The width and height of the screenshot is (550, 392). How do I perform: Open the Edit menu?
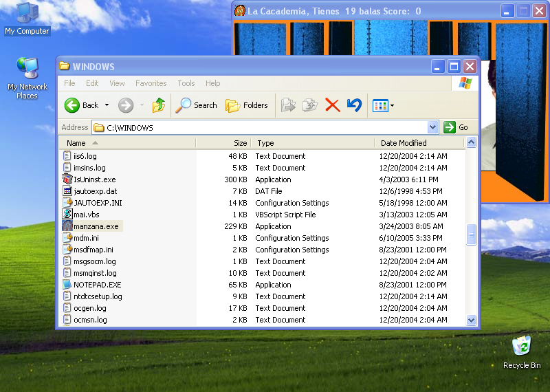(92, 83)
